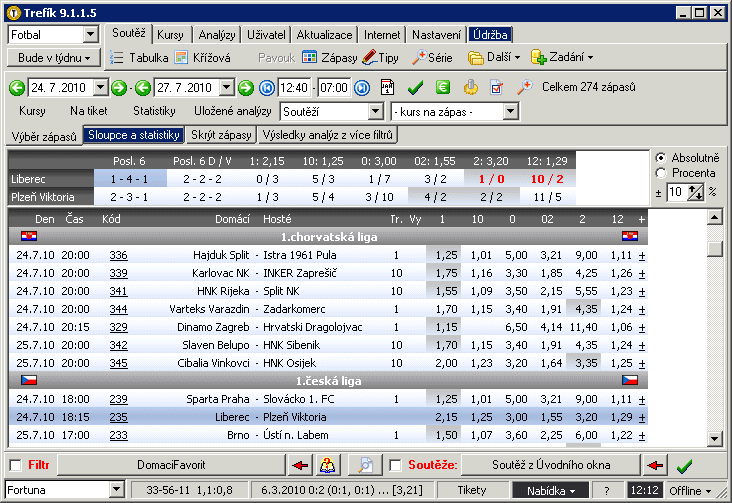732x503 pixels.
Task: Open the Série magnifier tool
Action: click(432, 57)
